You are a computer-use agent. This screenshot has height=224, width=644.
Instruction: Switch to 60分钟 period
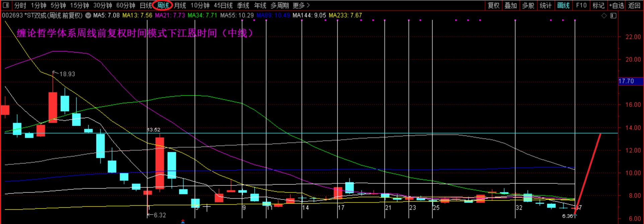point(126,5)
